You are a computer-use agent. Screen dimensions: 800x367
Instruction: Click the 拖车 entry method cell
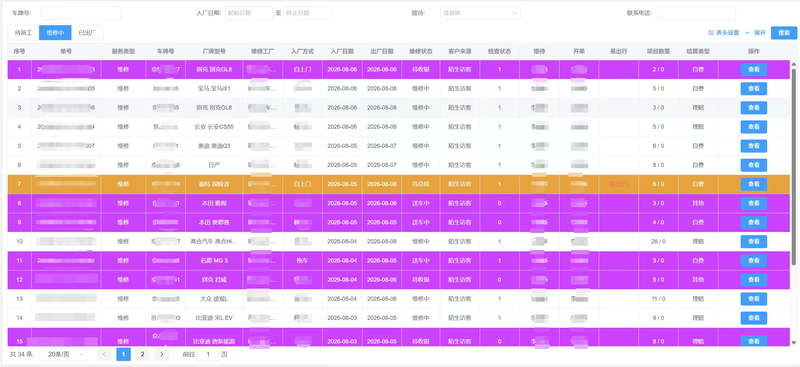point(303,261)
